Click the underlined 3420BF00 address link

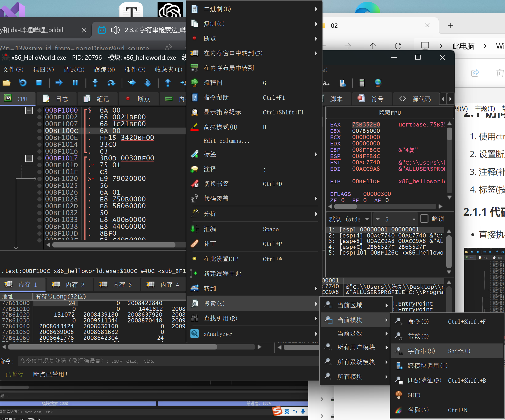[x=137, y=138]
